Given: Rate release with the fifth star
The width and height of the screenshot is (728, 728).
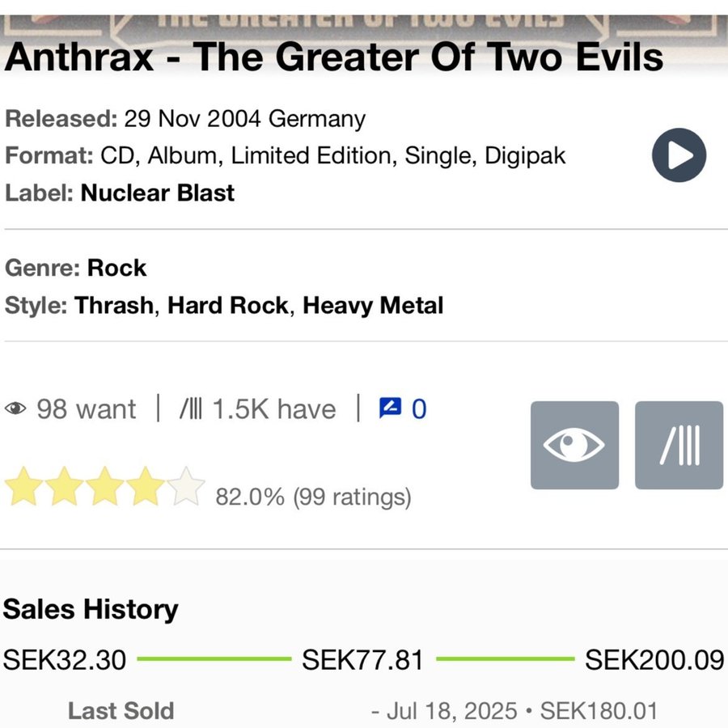Looking at the screenshot, I should pyautogui.click(x=186, y=486).
